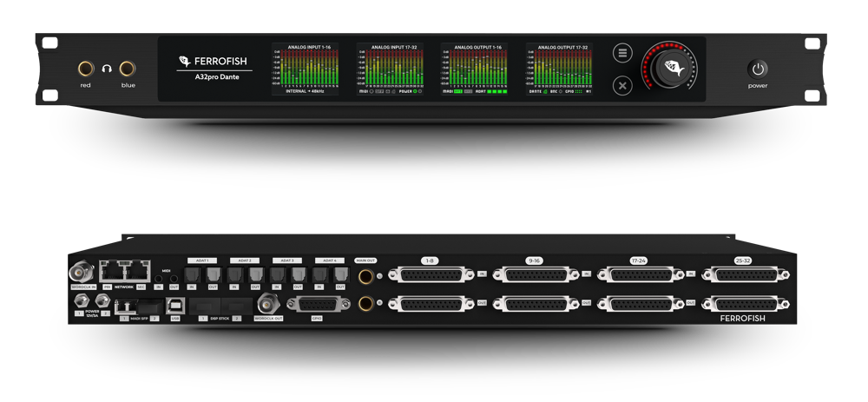Click the ADAT 1 label

click(x=202, y=260)
